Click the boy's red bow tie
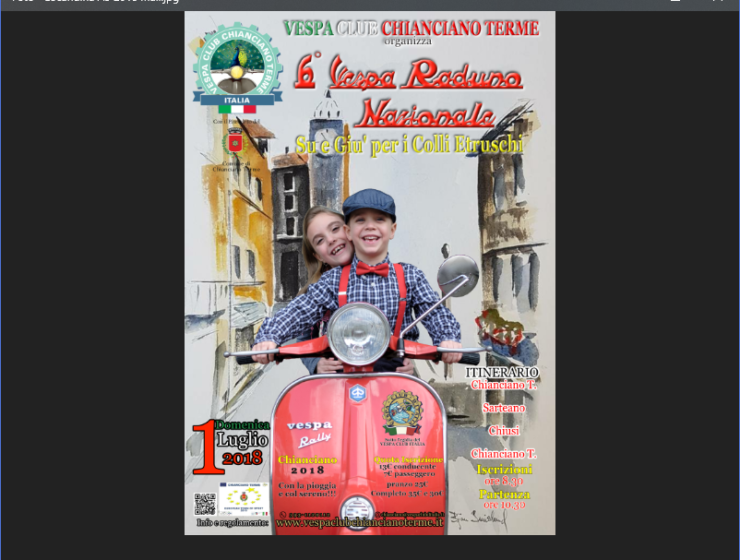 click(x=372, y=269)
